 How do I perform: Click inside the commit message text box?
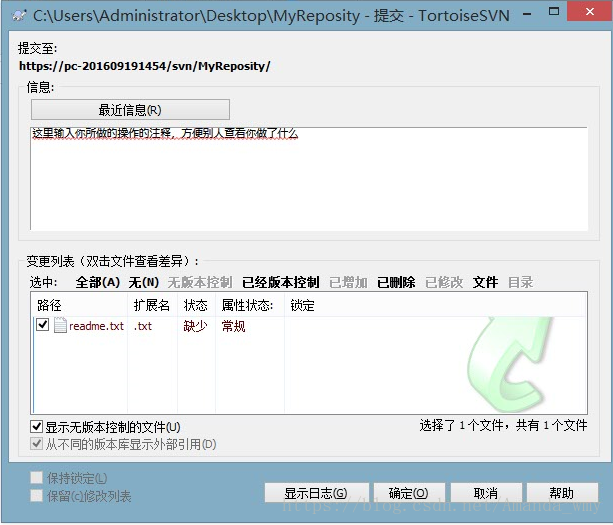tap(309, 179)
